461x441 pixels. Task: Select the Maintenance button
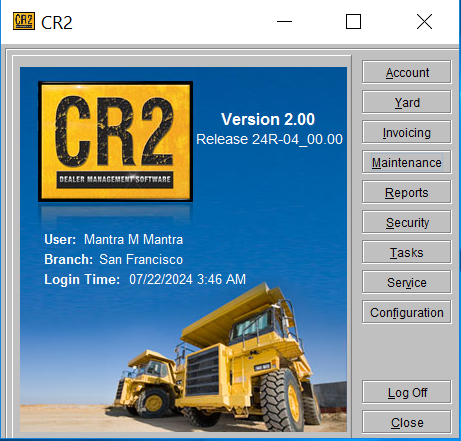coord(407,162)
